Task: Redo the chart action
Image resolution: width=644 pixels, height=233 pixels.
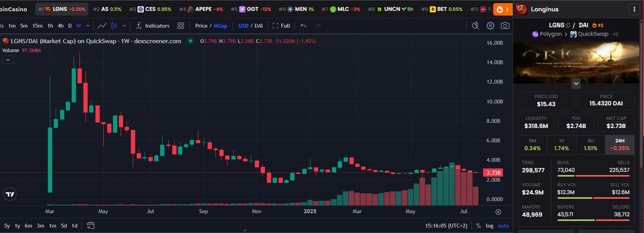Action: 318,26
